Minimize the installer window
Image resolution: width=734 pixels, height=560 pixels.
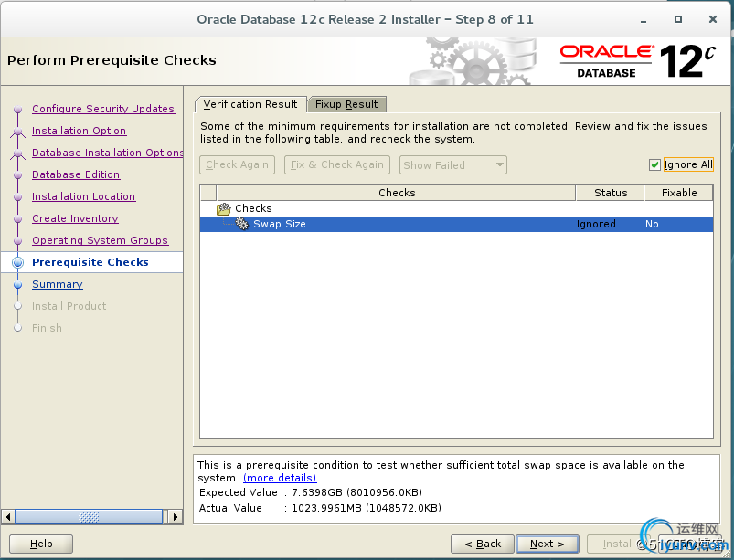[x=644, y=20]
